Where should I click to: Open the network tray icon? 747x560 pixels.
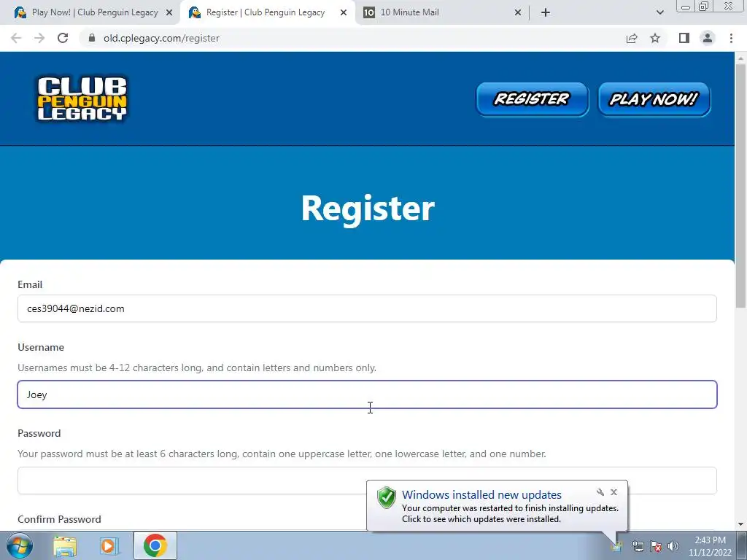coord(638,546)
